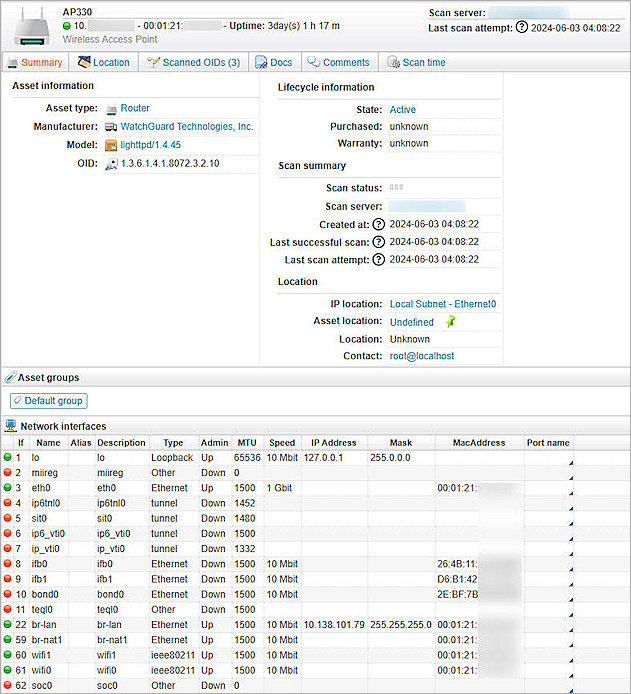Screen dimensions: 631x694
Task: Click the Port name column header
Action: coord(548,443)
